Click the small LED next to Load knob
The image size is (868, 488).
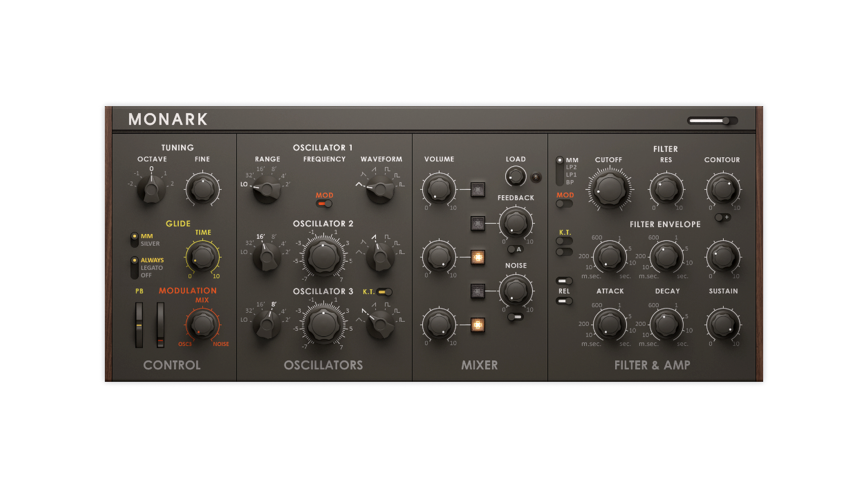click(x=536, y=177)
